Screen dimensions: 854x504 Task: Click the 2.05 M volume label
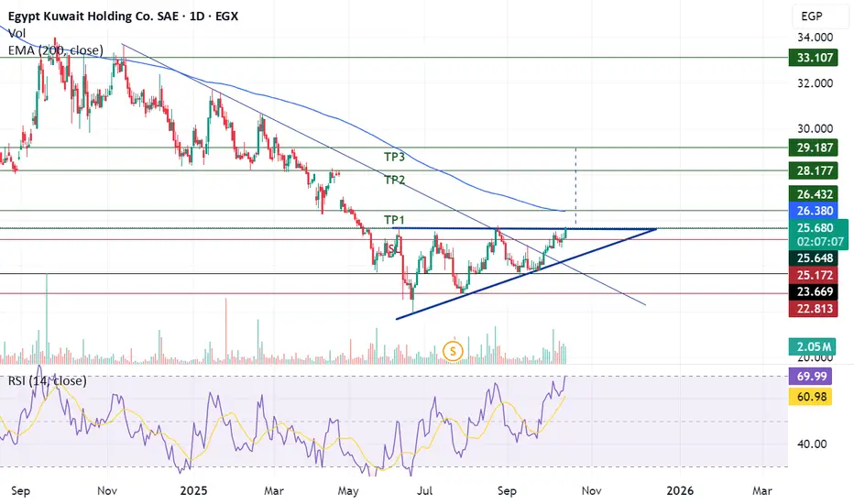point(813,346)
